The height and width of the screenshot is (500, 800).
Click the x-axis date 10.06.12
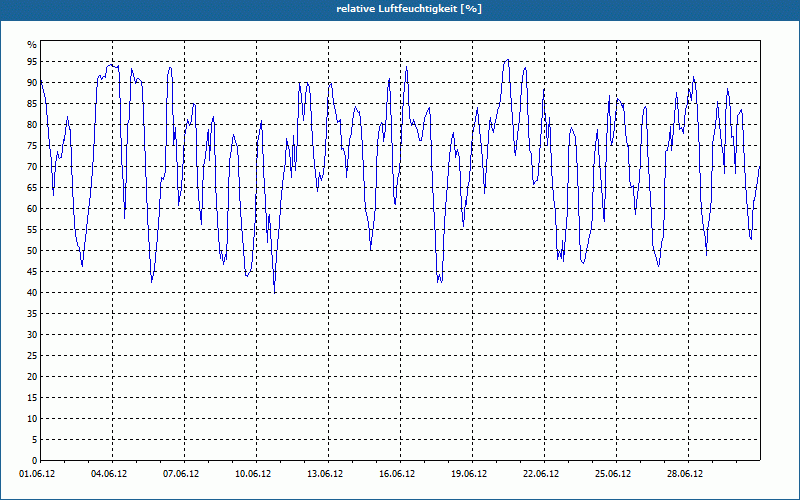(253, 474)
